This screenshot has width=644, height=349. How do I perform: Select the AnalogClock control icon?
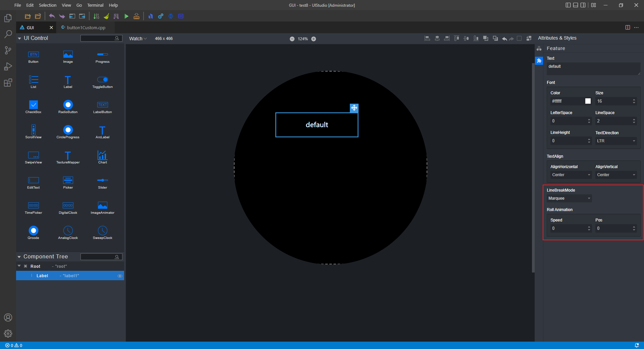68,231
